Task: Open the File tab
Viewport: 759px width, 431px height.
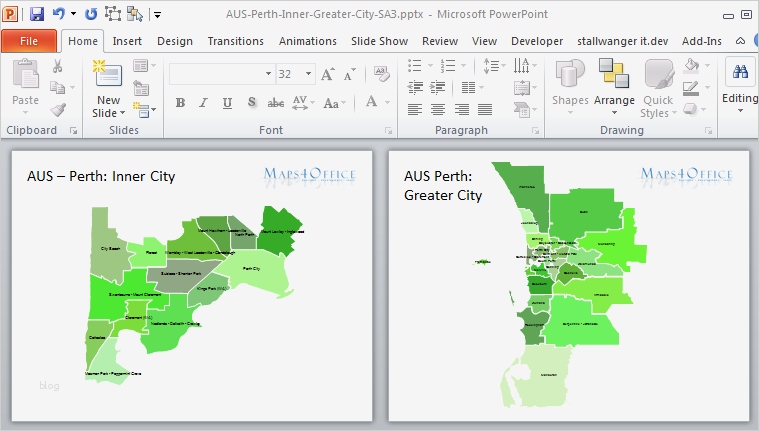Action: point(29,41)
